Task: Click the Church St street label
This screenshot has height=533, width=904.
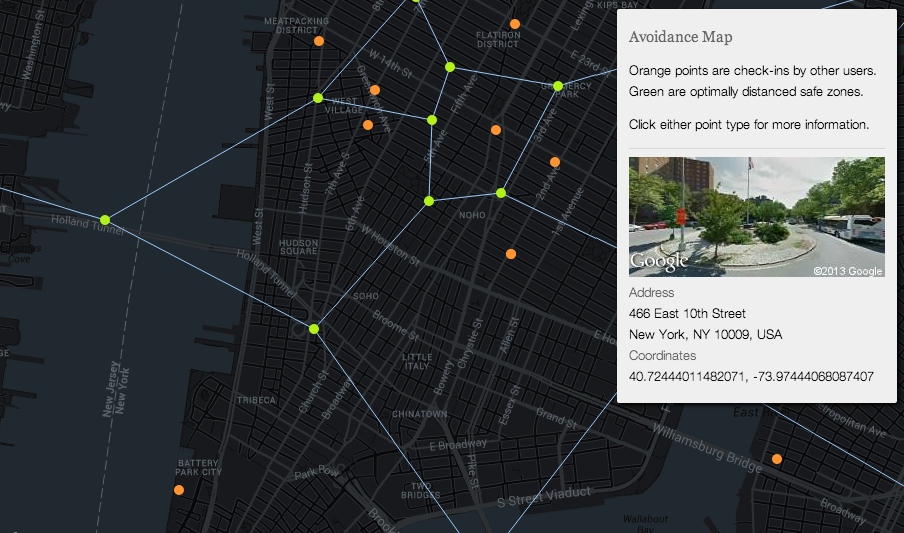Action: click(x=313, y=391)
